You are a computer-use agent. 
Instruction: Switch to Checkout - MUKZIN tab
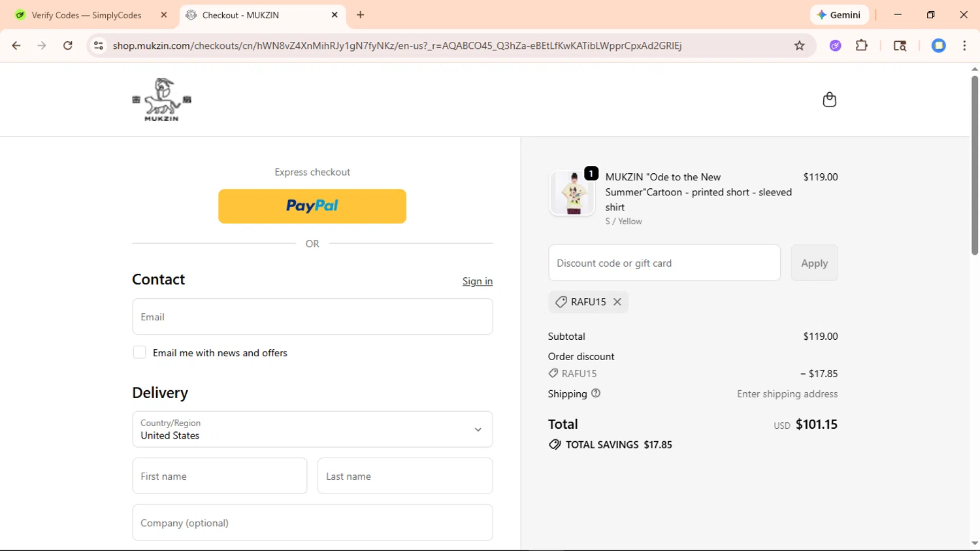[261, 15]
